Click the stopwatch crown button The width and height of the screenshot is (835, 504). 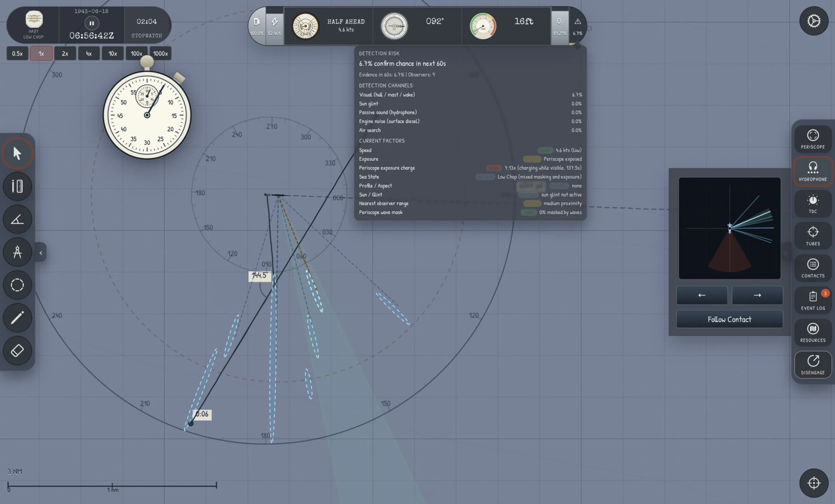coord(147,62)
